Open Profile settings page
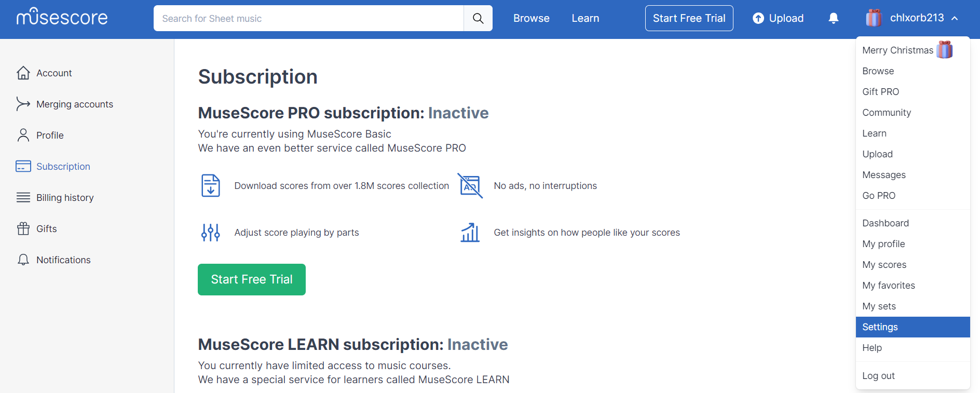The image size is (980, 393). [x=50, y=135]
